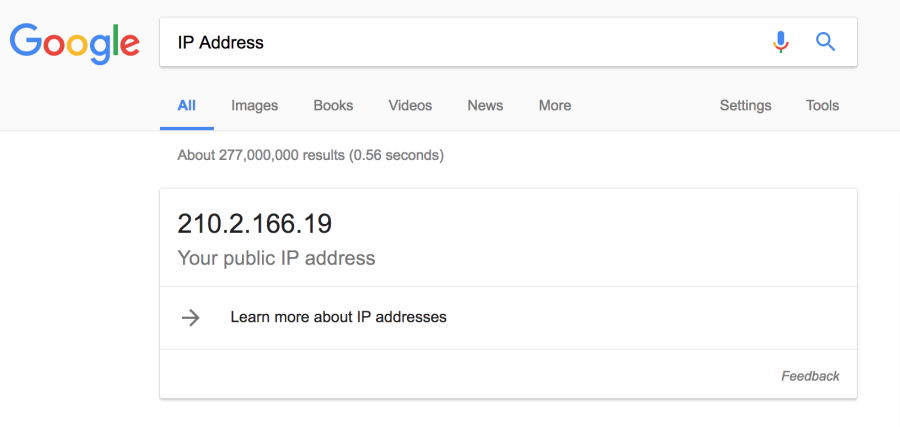
Task: Click the arrow icon beside Learn more
Action: [x=191, y=317]
